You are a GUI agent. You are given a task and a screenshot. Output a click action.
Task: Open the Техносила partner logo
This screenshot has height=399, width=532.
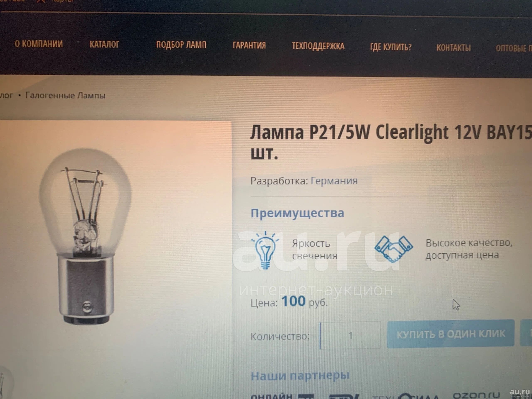(x=405, y=396)
